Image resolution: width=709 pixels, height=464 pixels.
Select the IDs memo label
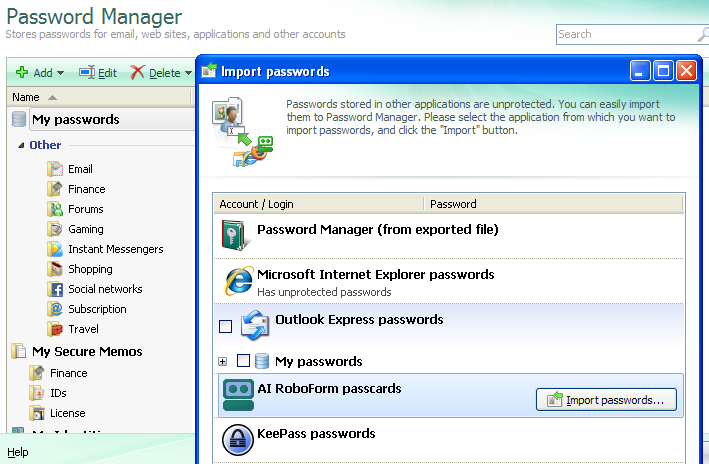(58, 393)
